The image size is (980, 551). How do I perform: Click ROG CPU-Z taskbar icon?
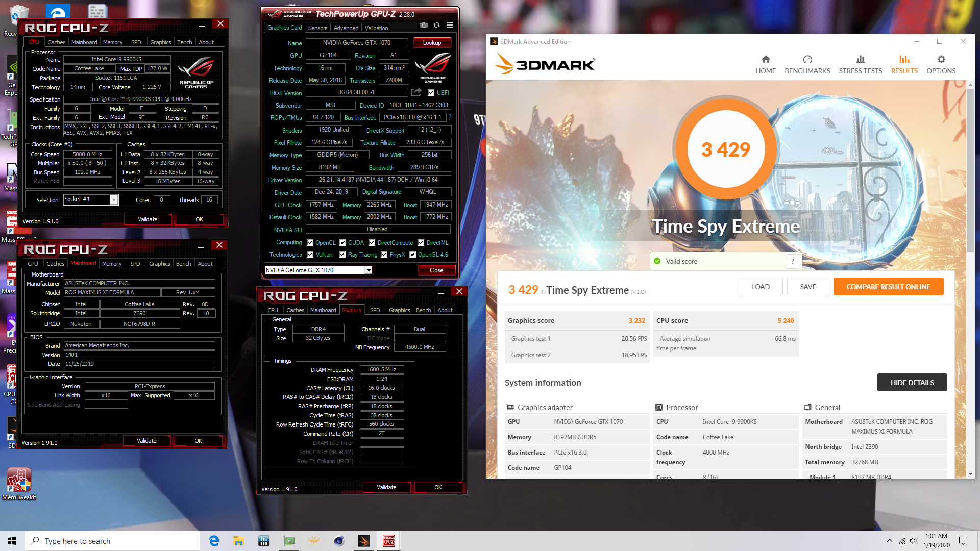[x=389, y=541]
